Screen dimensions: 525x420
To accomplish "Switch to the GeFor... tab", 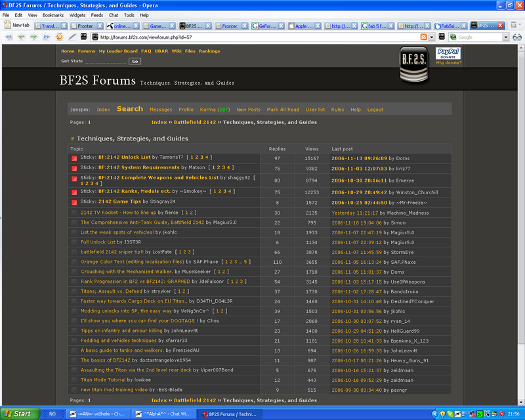I will 268,26.
